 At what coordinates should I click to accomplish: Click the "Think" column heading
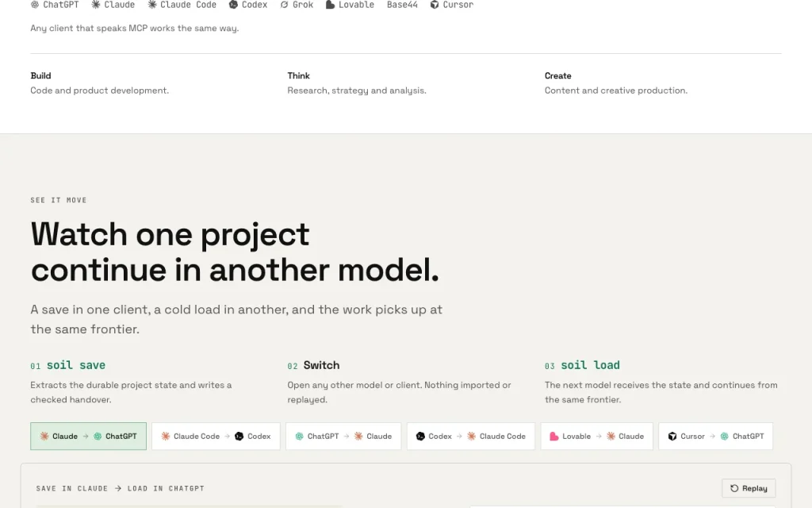pyautogui.click(x=299, y=75)
